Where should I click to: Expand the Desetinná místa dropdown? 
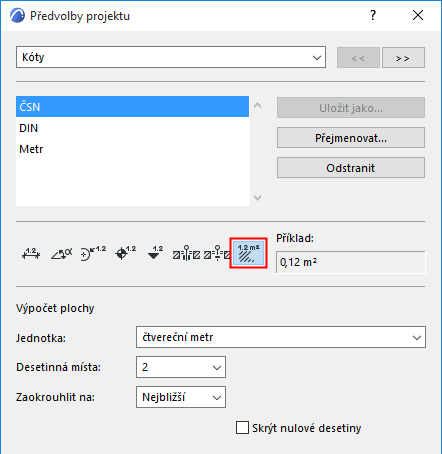click(181, 367)
